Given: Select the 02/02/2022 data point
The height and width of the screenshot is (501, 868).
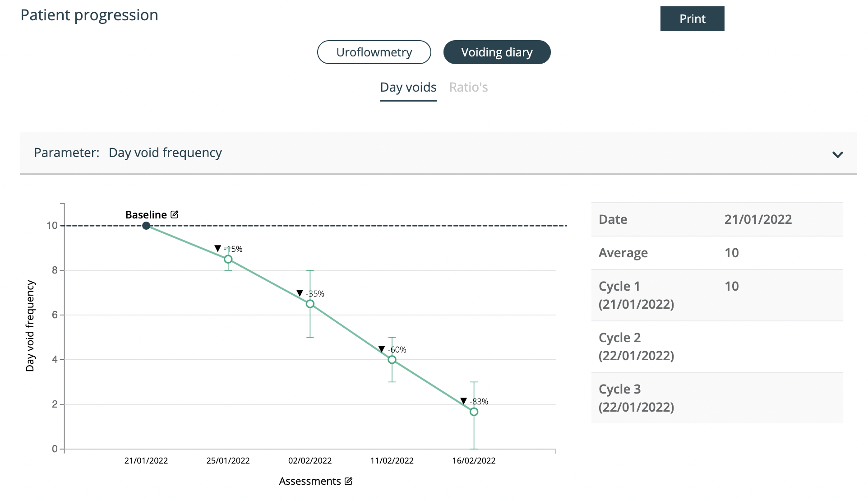Looking at the screenshot, I should pos(310,304).
